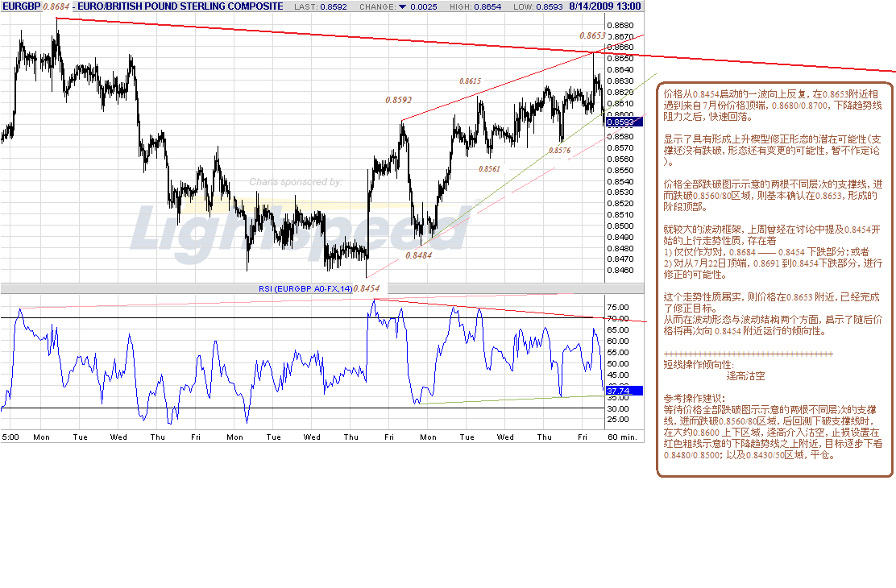This screenshot has width=896, height=588.
Task: Click 0.8580 on the price axis
Action: (x=620, y=137)
